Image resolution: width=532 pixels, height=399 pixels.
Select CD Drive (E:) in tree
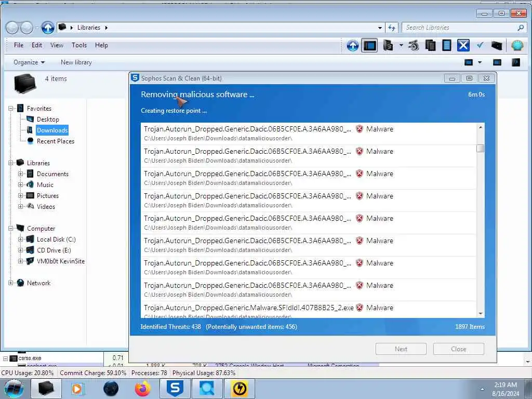54,250
